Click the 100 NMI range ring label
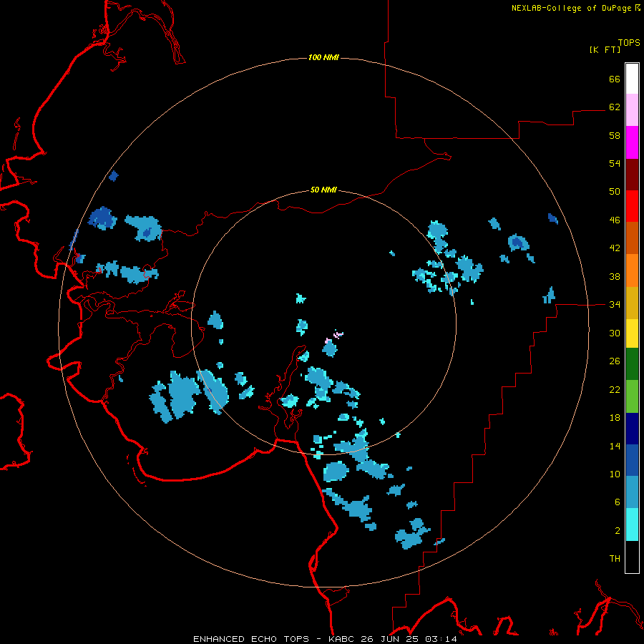 [x=323, y=57]
